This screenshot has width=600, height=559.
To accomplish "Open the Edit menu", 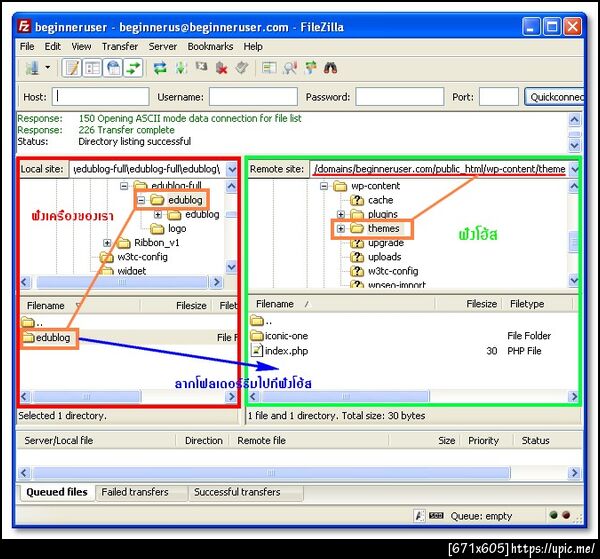I will pyautogui.click(x=52, y=46).
